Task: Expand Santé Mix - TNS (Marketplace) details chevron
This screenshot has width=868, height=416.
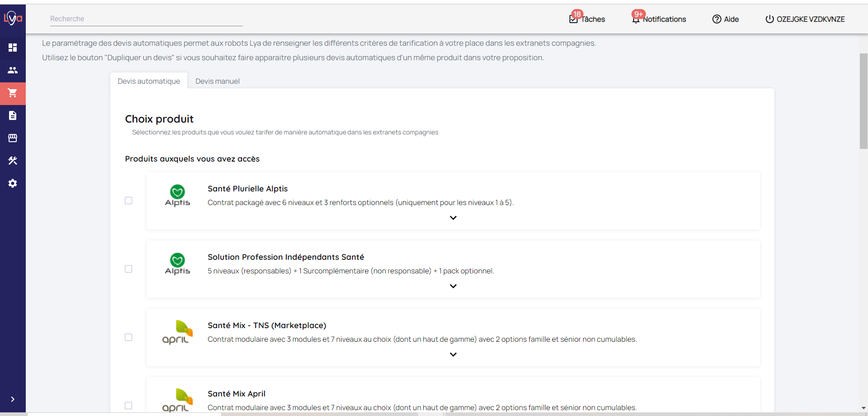Action: coord(453,354)
